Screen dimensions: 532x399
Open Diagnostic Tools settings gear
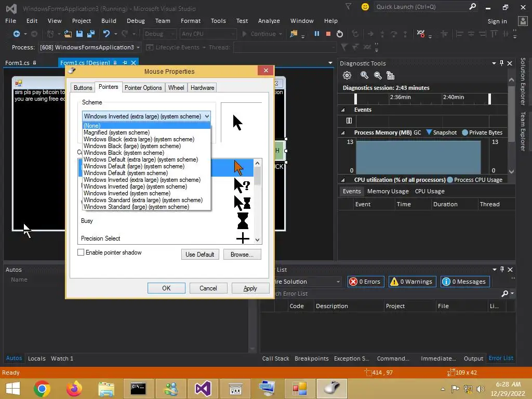click(347, 75)
